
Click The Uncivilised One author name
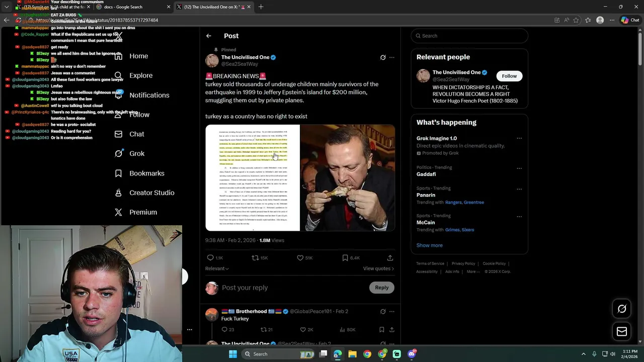click(x=245, y=57)
